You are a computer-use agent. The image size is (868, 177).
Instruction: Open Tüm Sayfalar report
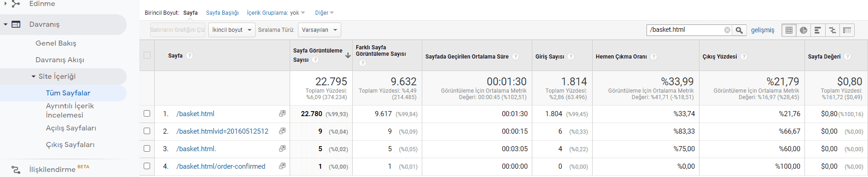tap(68, 93)
